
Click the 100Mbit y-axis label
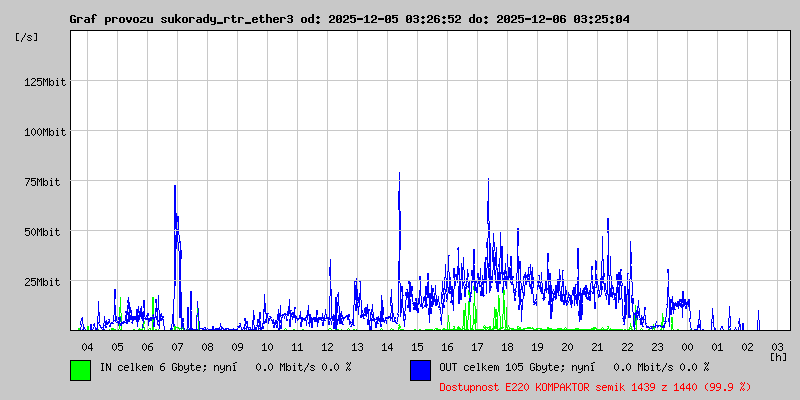42,132
